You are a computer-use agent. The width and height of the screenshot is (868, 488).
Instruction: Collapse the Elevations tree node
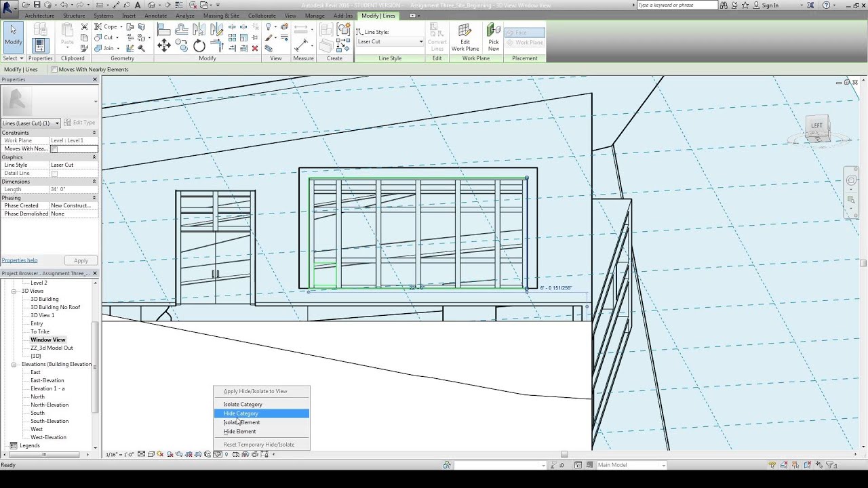pos(14,364)
